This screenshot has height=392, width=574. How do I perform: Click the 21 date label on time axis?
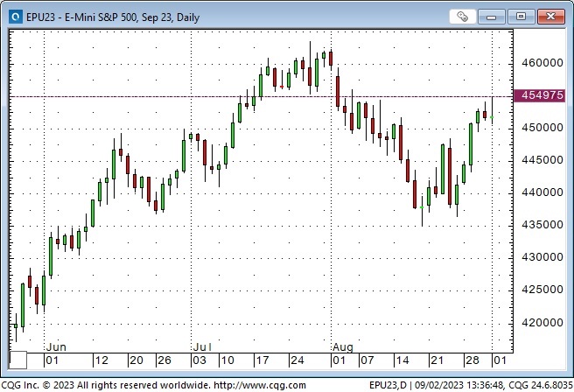pos(437,360)
